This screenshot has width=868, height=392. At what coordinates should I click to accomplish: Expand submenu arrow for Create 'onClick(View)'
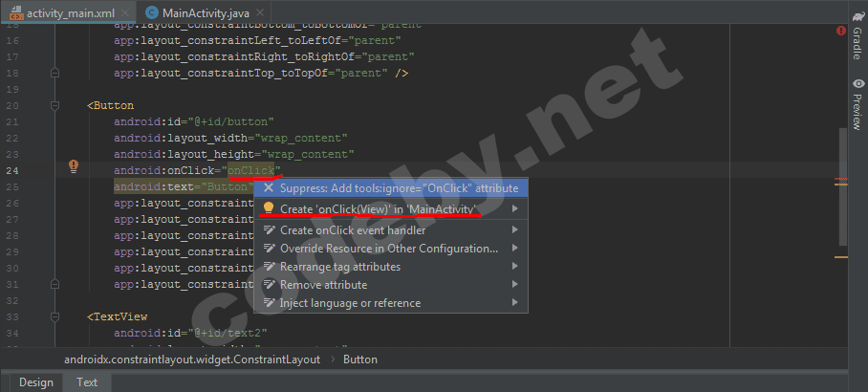pos(515,208)
